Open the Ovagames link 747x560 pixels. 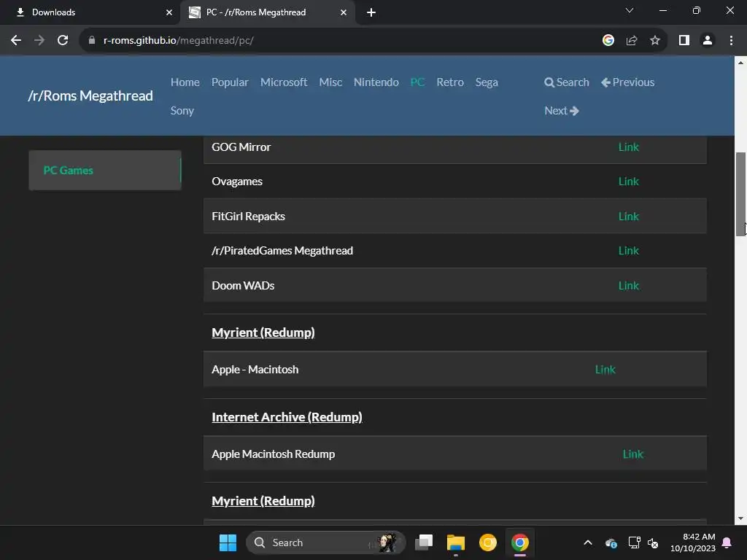[x=628, y=182]
